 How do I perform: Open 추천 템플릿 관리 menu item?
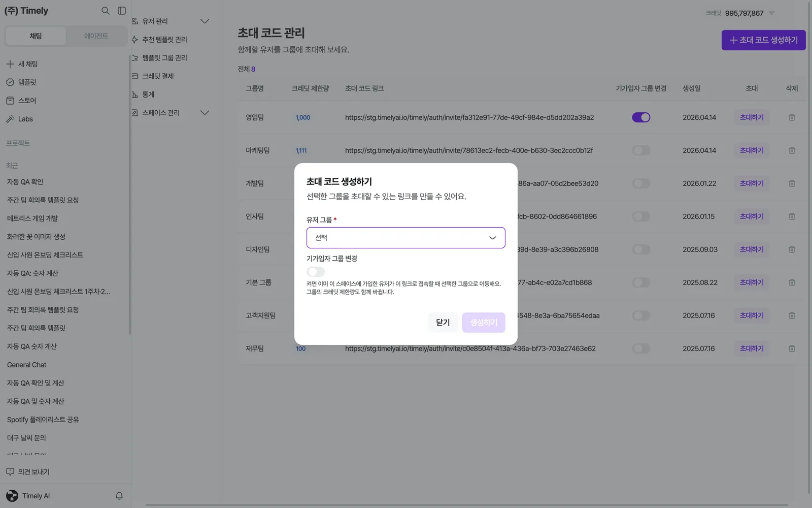(164, 40)
